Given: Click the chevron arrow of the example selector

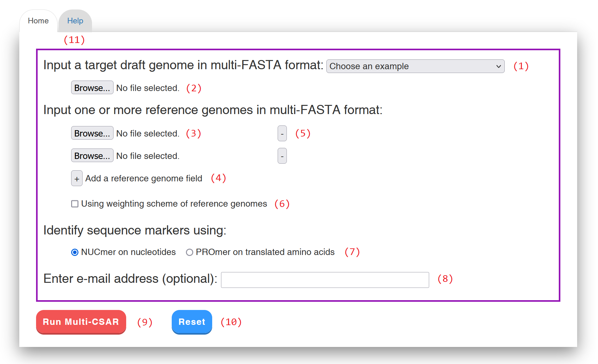Looking at the screenshot, I should point(498,66).
